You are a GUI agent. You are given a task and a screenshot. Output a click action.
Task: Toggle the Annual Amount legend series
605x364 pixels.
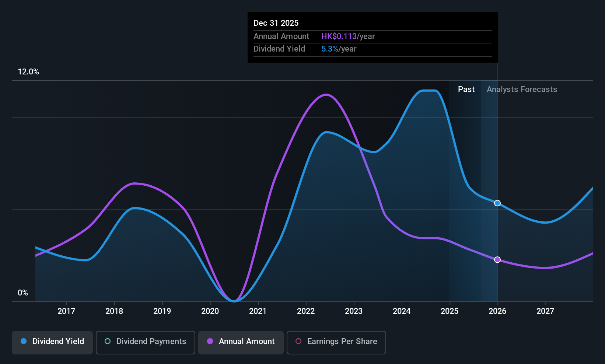click(241, 343)
